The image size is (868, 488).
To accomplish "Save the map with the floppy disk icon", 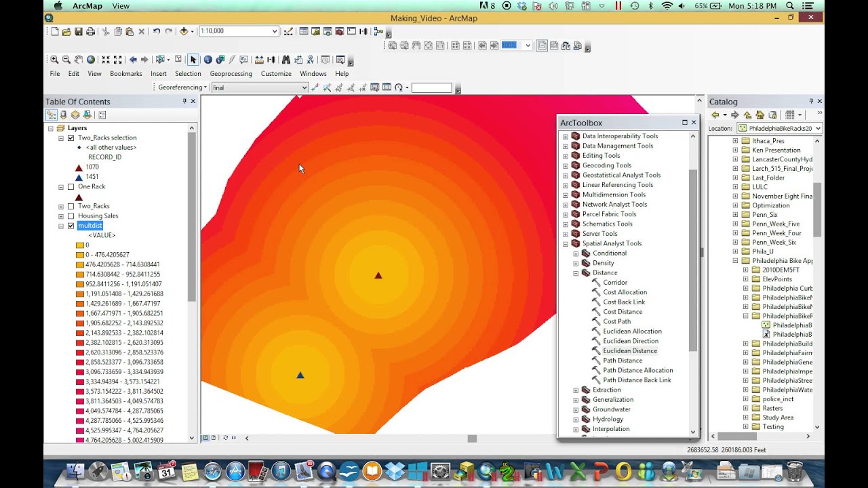I will tap(79, 31).
